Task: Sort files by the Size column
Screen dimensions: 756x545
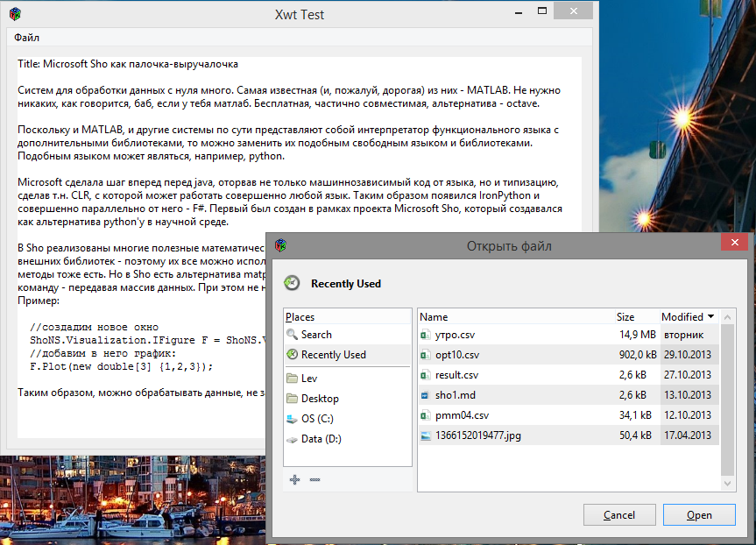Action: (637, 317)
